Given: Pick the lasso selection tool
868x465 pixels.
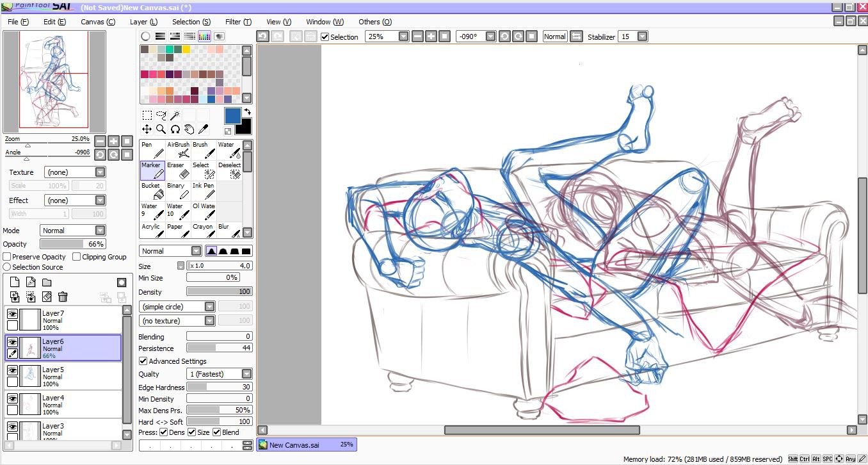Looking at the screenshot, I should pos(161,115).
